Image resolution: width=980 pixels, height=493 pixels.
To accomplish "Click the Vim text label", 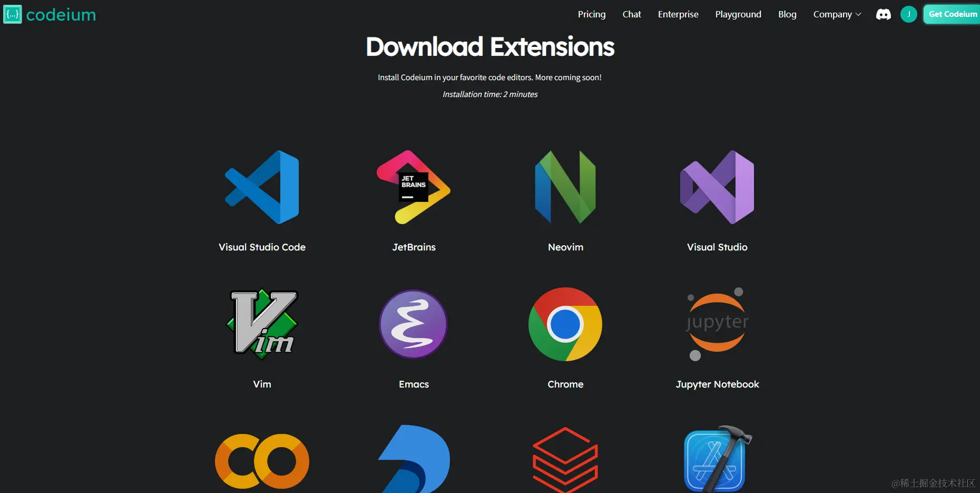I will pos(262,384).
